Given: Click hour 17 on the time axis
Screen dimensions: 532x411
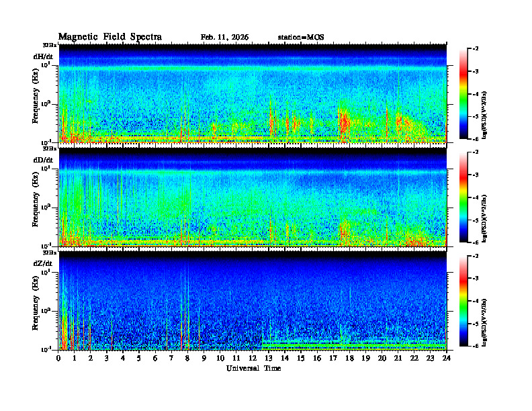Looking at the screenshot, I should click(333, 358).
